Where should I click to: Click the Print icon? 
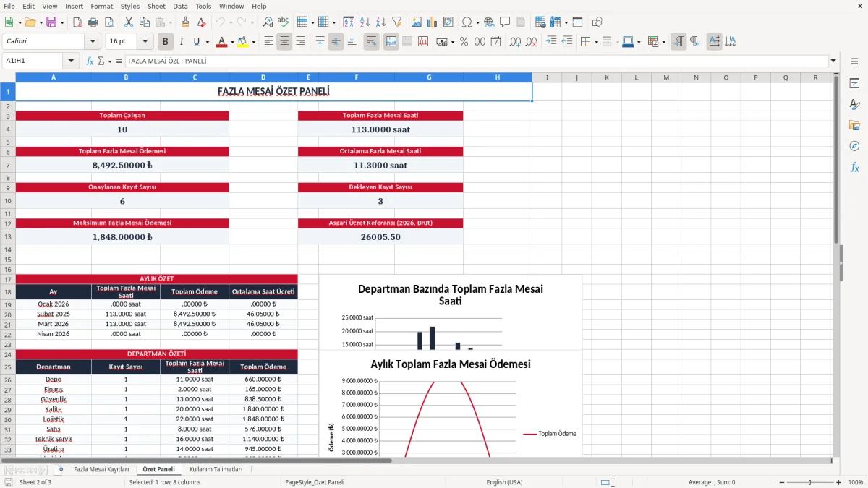pyautogui.click(x=93, y=22)
